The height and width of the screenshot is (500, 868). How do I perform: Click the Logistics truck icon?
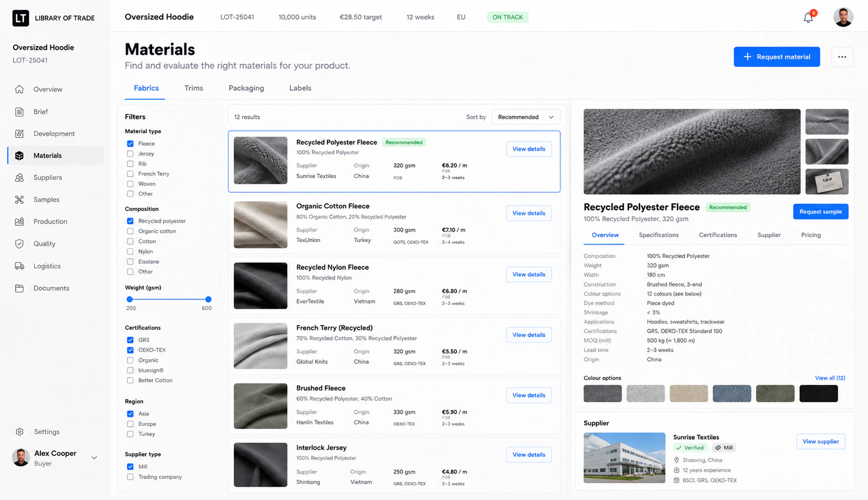pos(19,266)
